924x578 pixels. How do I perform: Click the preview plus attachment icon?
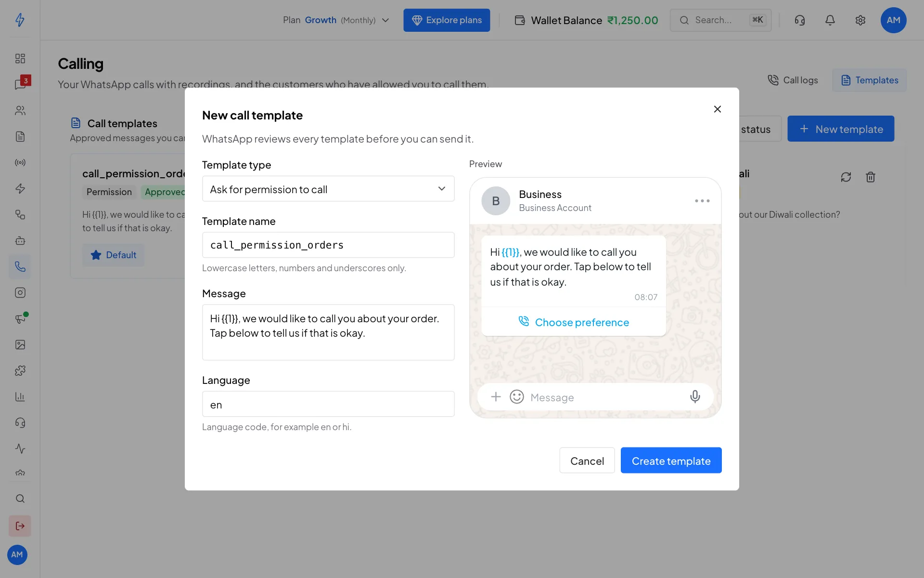point(496,397)
